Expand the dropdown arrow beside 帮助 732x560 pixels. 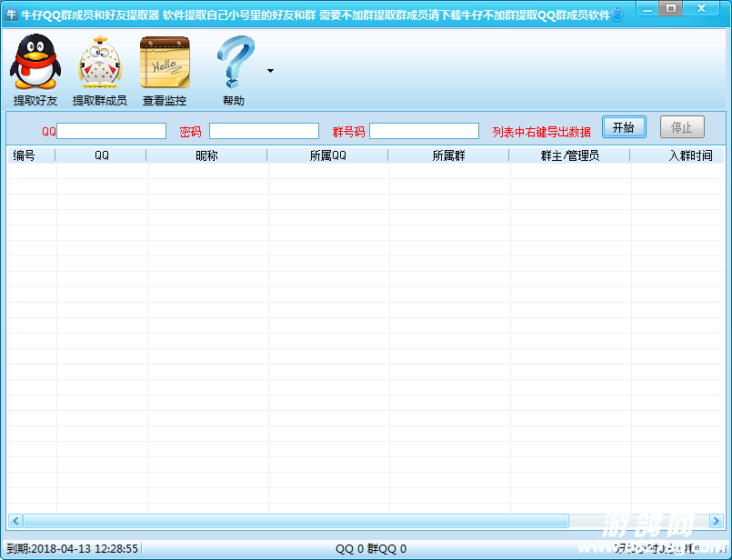(270, 71)
